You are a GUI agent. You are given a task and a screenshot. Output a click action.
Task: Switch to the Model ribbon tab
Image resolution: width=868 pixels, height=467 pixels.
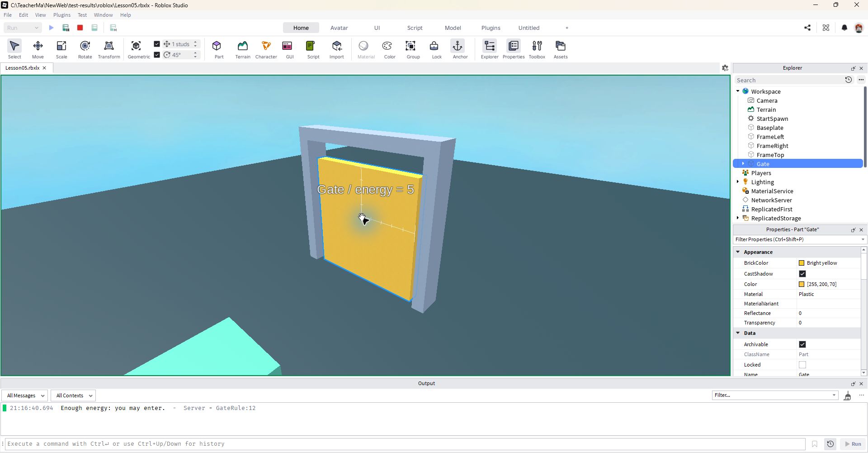[453, 28]
